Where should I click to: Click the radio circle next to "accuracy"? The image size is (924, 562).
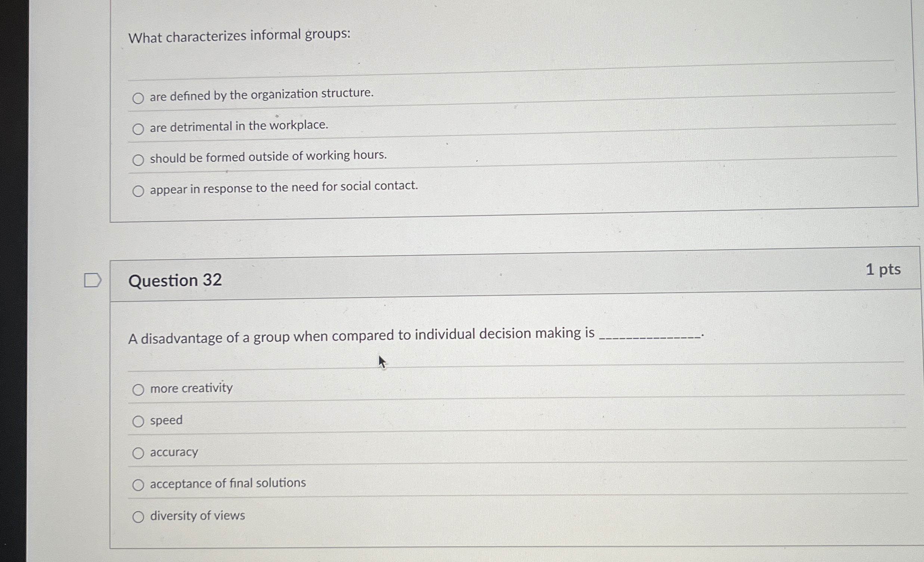click(x=139, y=453)
